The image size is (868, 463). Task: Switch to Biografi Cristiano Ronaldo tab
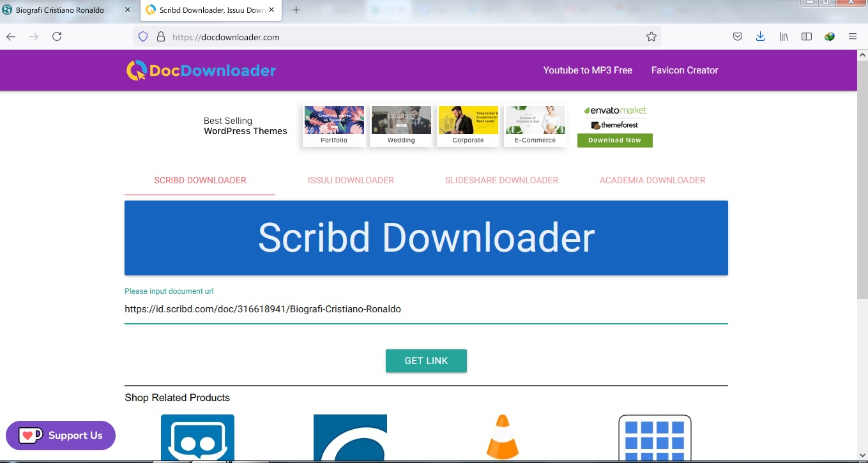pyautogui.click(x=61, y=10)
